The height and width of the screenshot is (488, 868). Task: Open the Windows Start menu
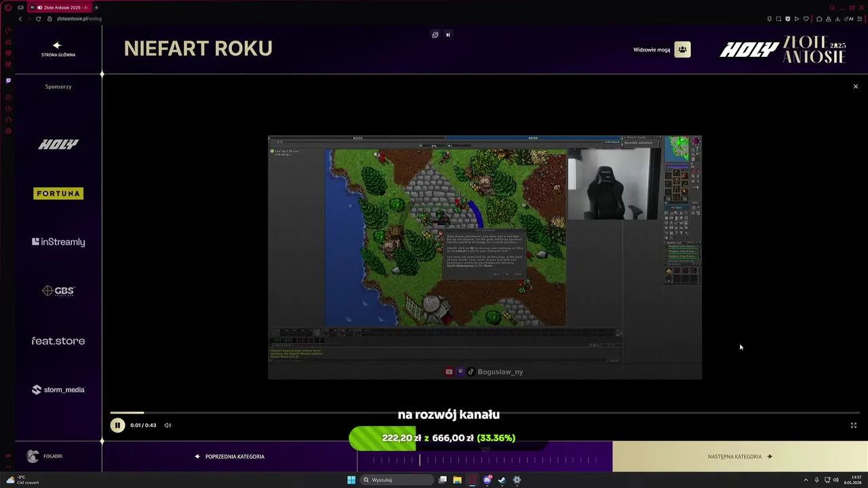tap(351, 480)
